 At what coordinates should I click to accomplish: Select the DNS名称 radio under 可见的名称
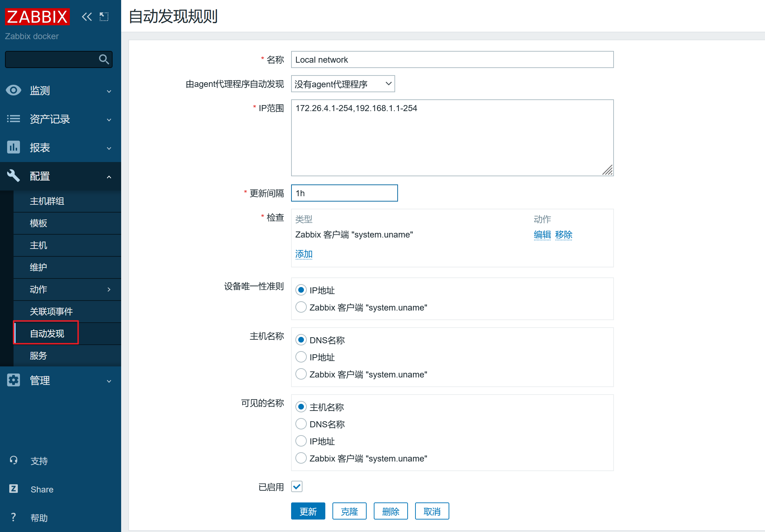(301, 424)
